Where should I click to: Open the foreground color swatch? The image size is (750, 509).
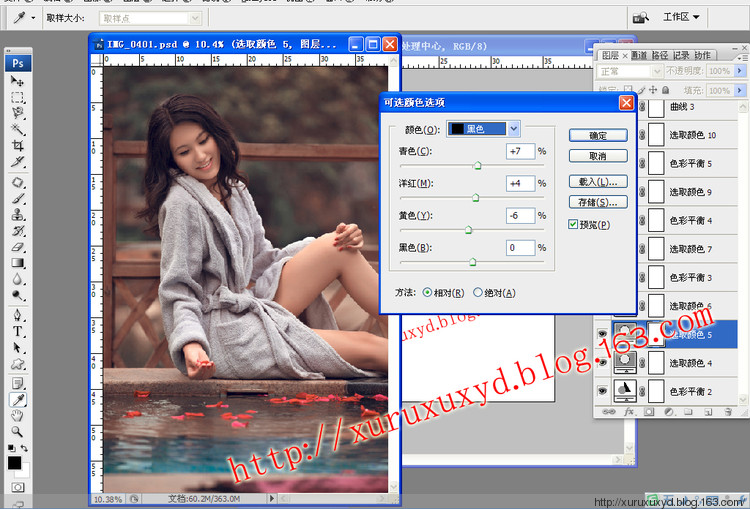pos(14,463)
